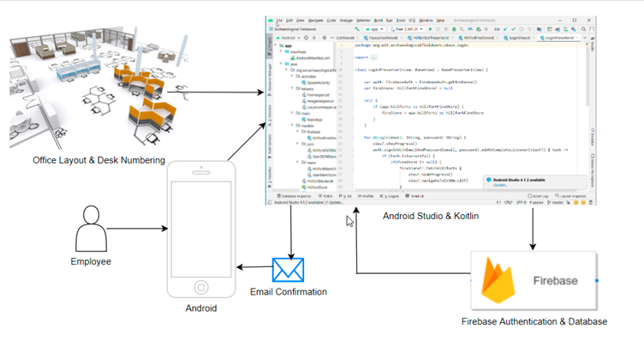Collapse the app module tree node

pyautogui.click(x=276, y=45)
